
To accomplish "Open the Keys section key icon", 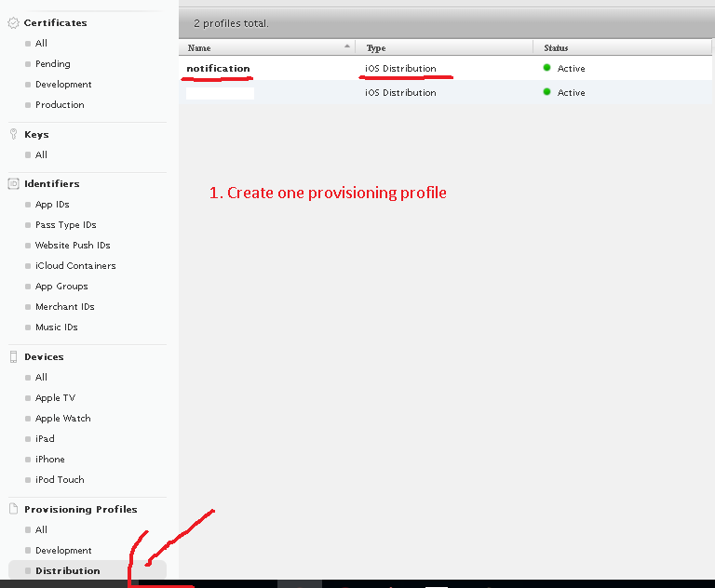I will click(14, 134).
